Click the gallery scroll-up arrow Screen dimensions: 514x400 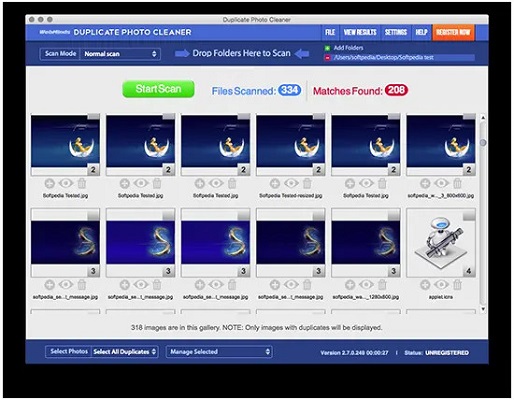point(483,118)
